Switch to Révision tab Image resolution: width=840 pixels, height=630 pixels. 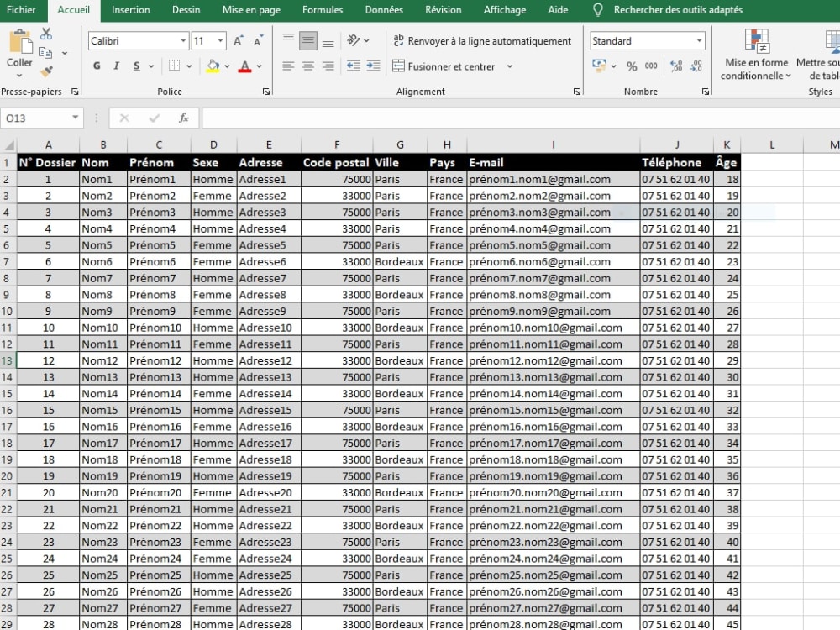(443, 9)
